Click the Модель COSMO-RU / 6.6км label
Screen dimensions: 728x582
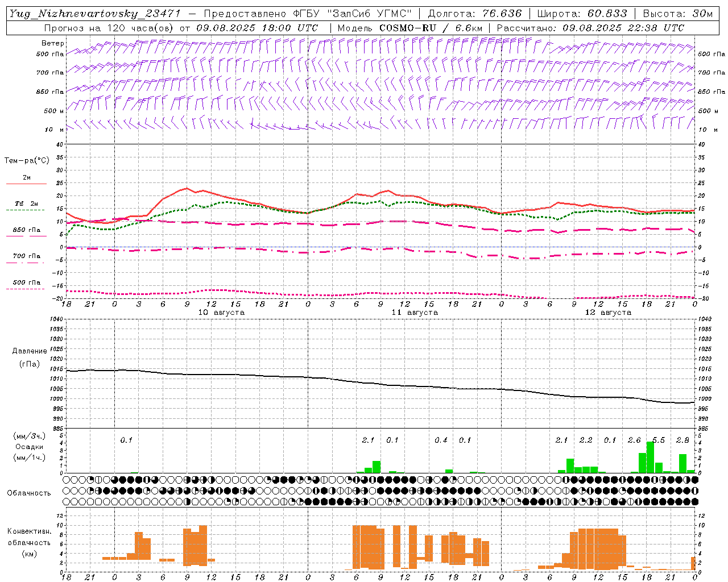410,28
